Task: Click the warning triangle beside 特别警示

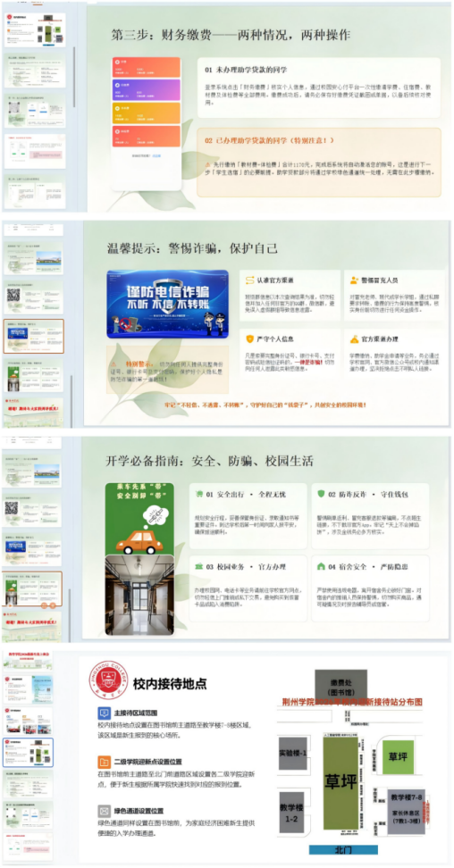Action: pos(113,363)
